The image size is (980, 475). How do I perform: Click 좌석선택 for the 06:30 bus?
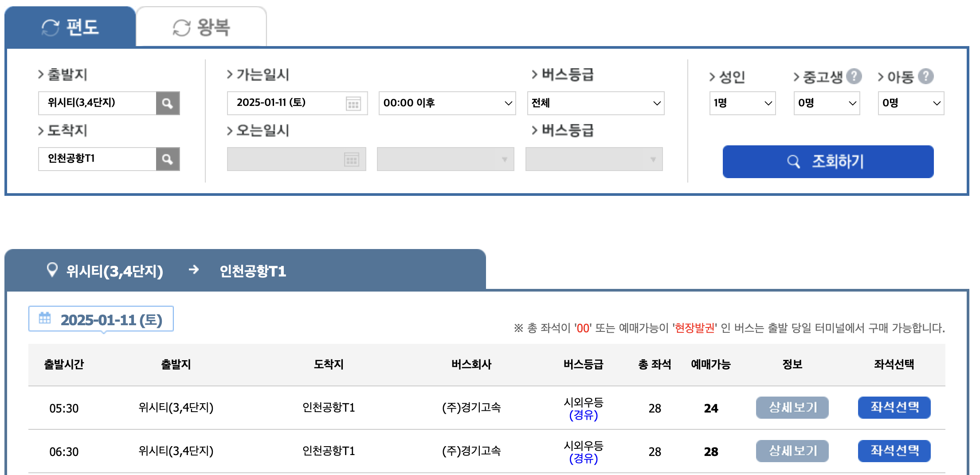click(x=894, y=451)
